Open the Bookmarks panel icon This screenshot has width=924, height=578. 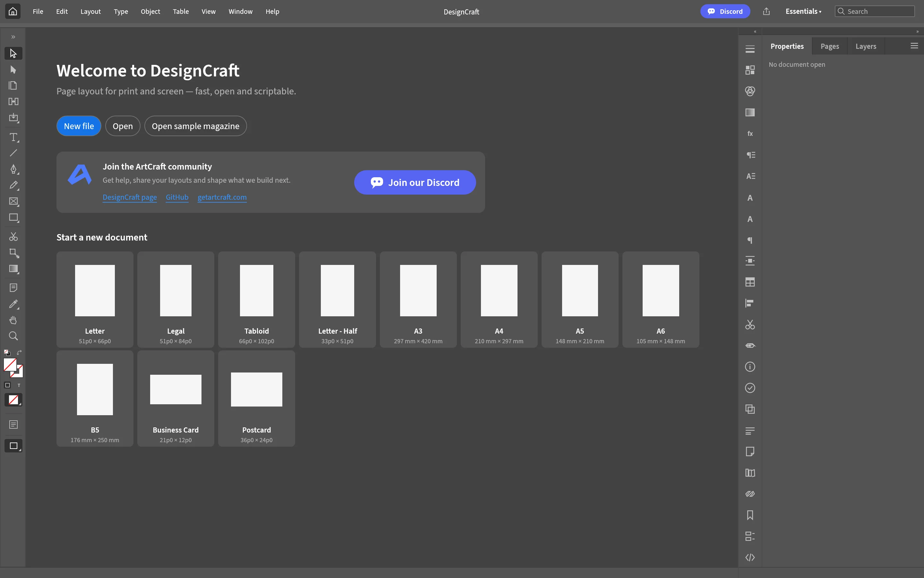(750, 515)
